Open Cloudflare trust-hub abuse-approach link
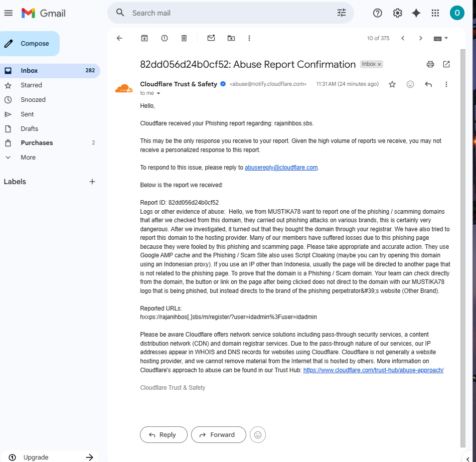476x462 pixels. [373, 370]
